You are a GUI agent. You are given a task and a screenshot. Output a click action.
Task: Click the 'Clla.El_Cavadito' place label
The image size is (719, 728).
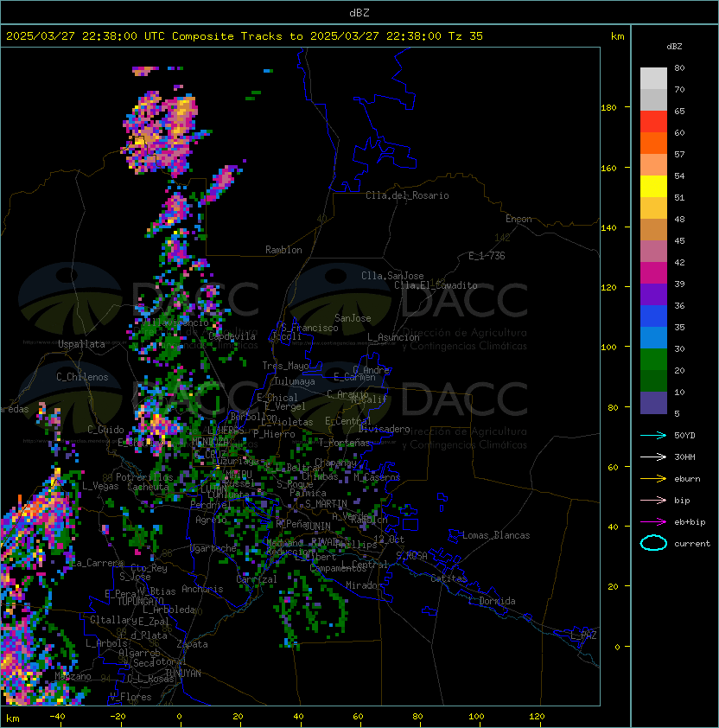(436, 285)
